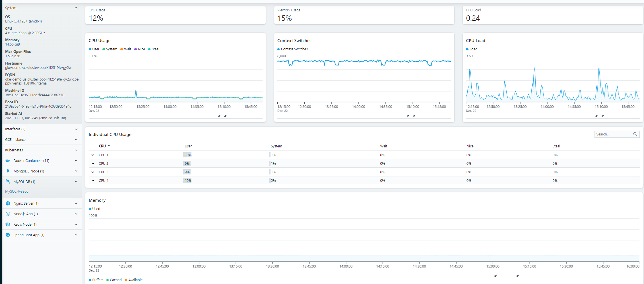The image size is (644, 284).
Task: Click the OS value Linux 5.4.120+ (amd64)
Action: (23, 21)
